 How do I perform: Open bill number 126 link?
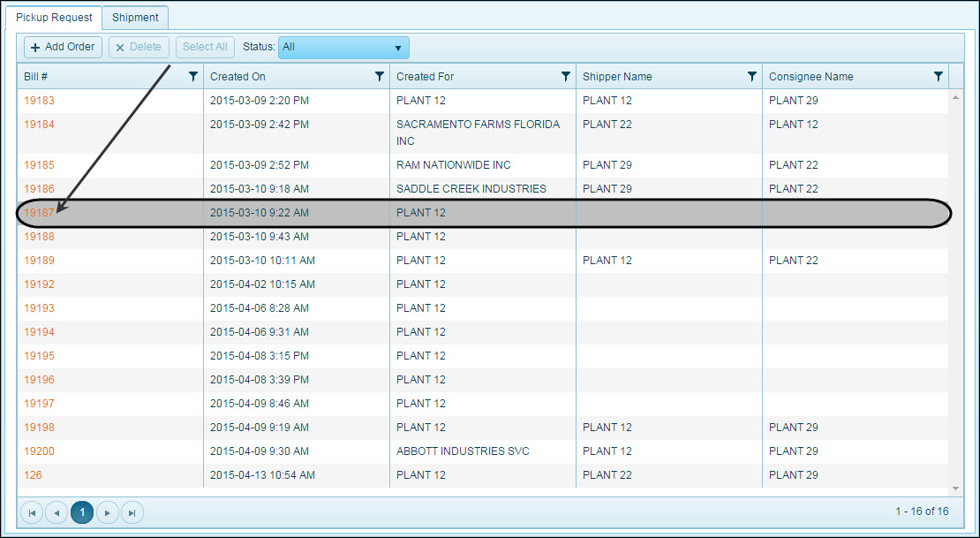tap(33, 475)
